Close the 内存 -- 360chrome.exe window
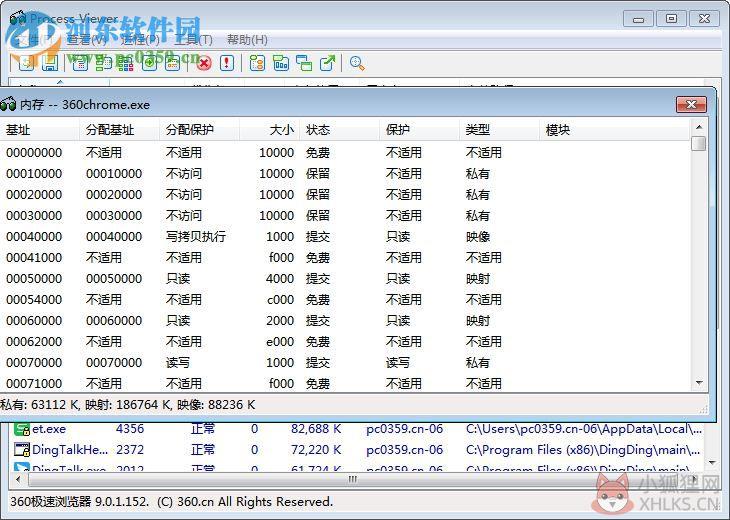Viewport: 730px width, 520px height. click(691, 104)
